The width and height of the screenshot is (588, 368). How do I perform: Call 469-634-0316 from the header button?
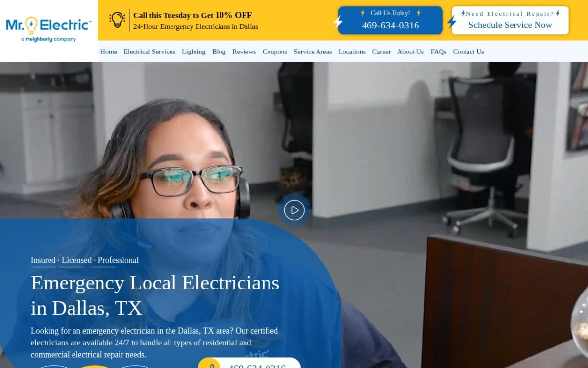[390, 20]
